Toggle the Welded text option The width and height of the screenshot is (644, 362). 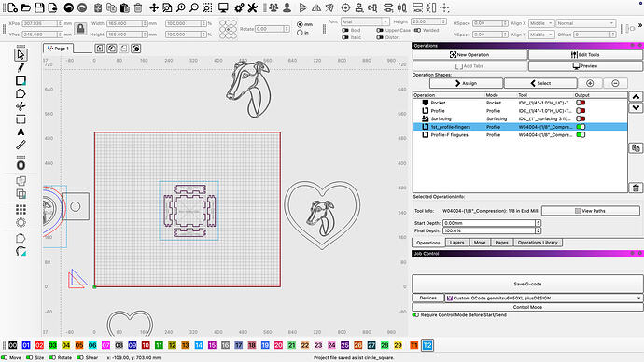(417, 31)
